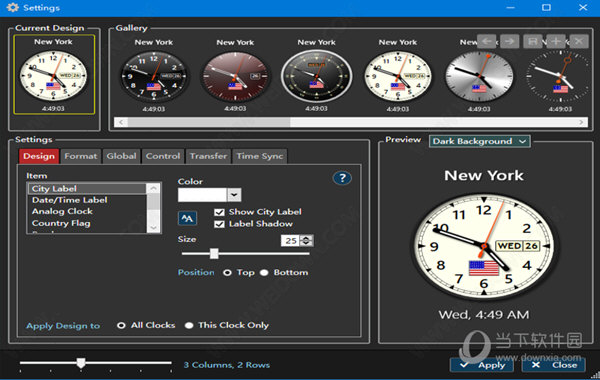Switch to the Transfer tab
Viewport: 600px width, 380px height.
point(209,156)
